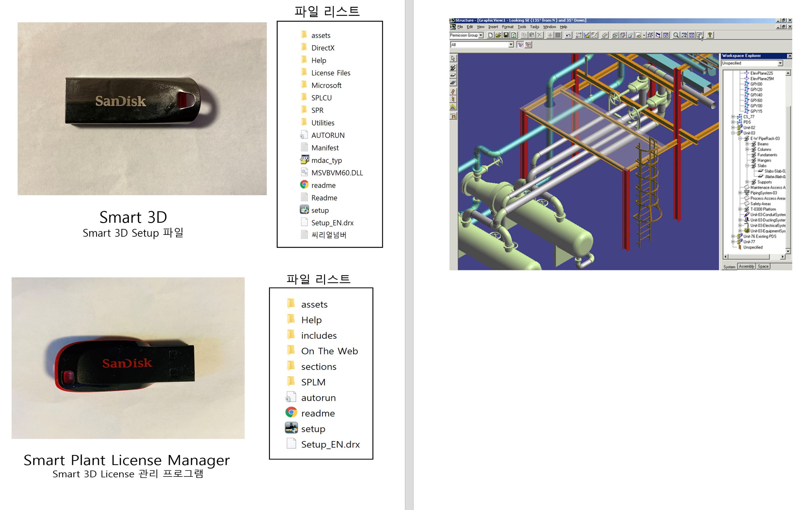Click the setup icon in License Manager file list
Screen dimensions: 812x510
tap(291, 428)
